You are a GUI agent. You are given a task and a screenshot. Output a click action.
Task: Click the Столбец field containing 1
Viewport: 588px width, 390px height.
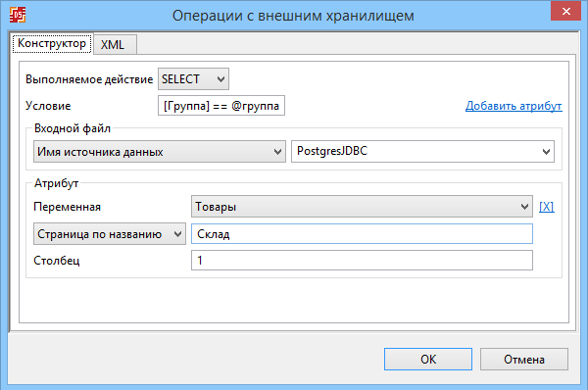[362, 261]
